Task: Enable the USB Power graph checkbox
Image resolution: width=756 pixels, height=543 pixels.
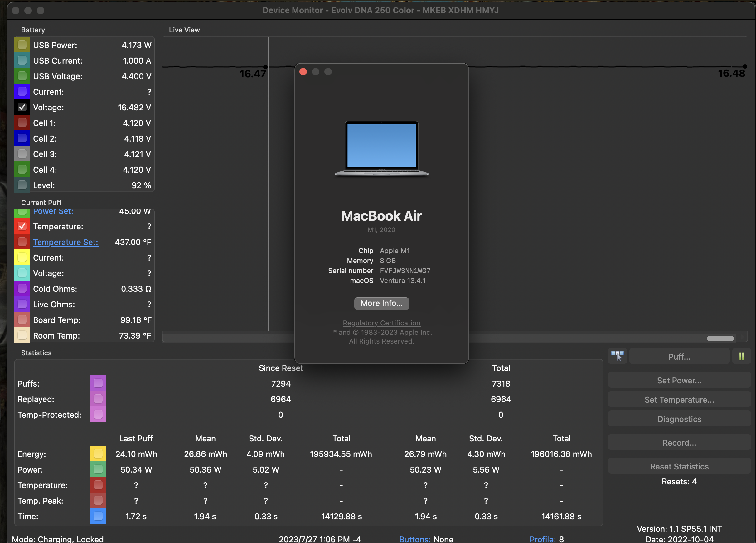Action: (x=22, y=45)
